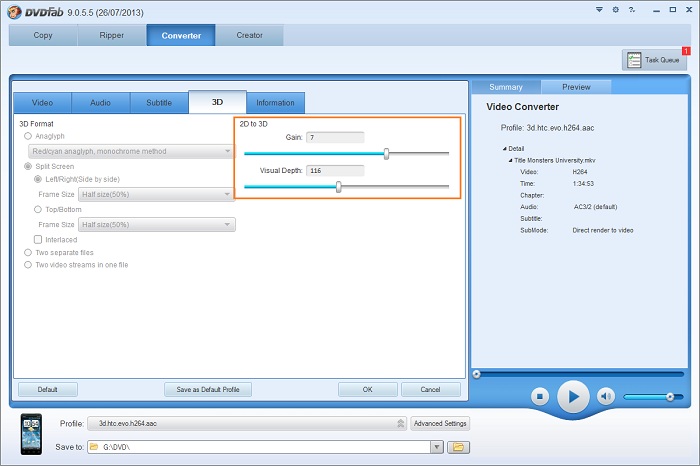Open Red/cyan anaglyph method dropdown
Image resolution: width=700 pixels, height=466 pixels.
click(x=131, y=151)
